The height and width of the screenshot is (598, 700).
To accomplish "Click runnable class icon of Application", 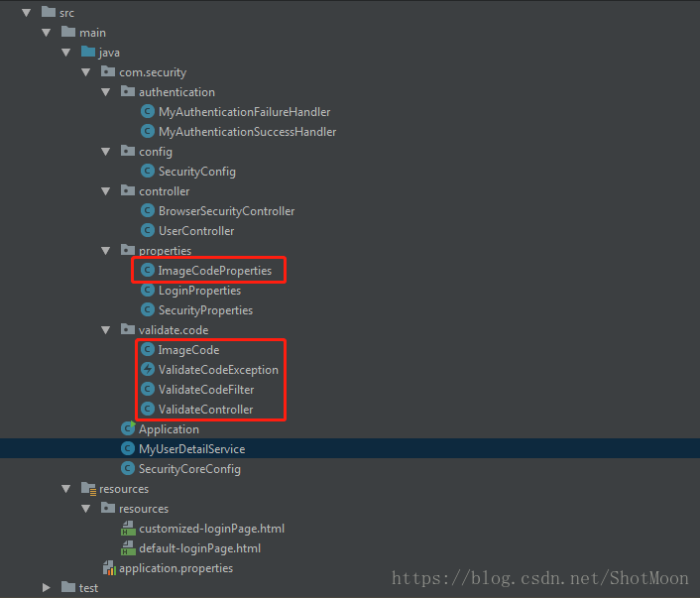I will 128,427.
